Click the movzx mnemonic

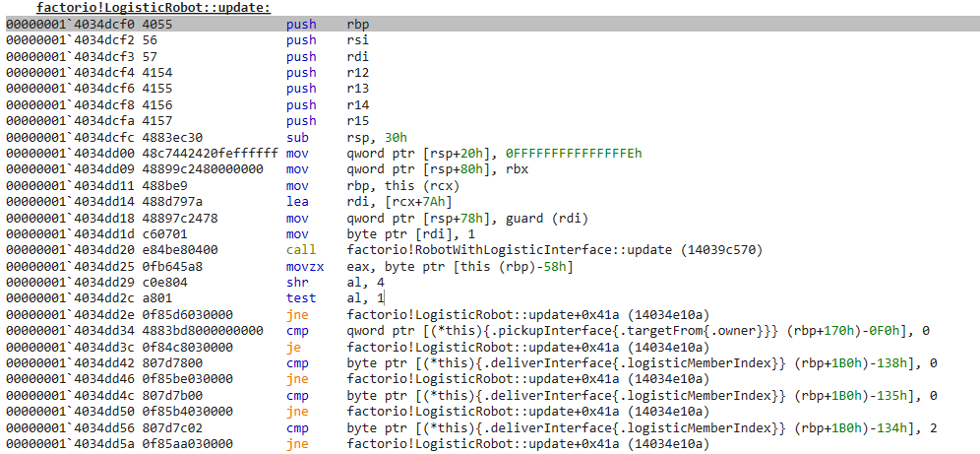tap(305, 267)
